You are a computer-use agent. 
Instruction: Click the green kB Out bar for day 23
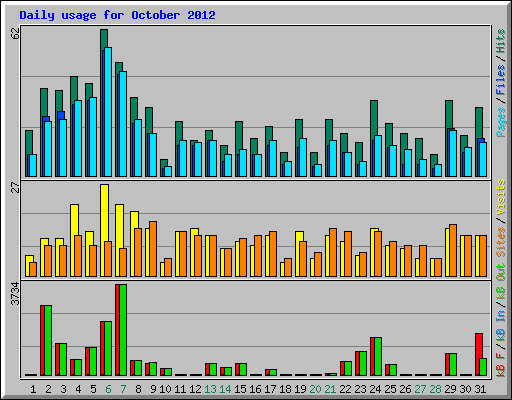click(363, 363)
